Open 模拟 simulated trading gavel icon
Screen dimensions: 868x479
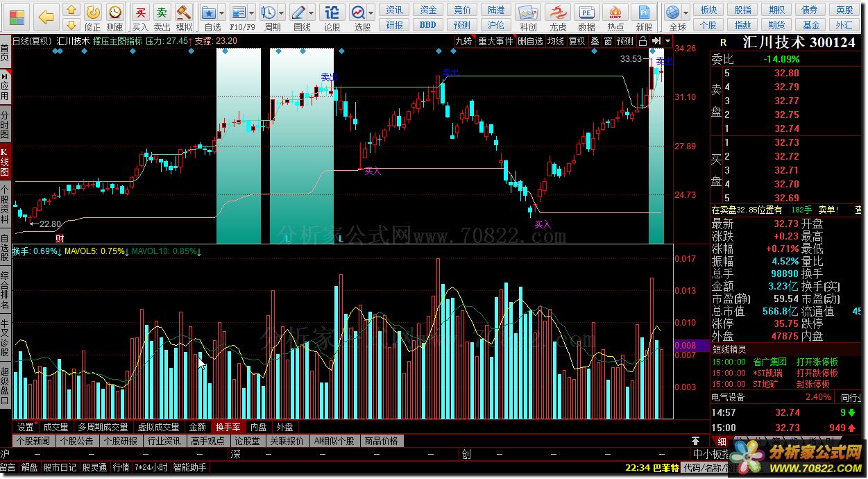click(x=184, y=17)
